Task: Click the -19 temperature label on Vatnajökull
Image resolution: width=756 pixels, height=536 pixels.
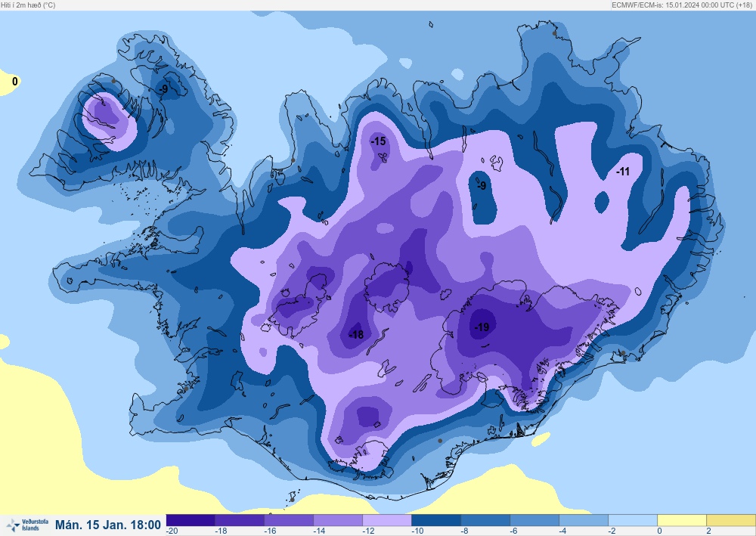Action: click(x=482, y=327)
